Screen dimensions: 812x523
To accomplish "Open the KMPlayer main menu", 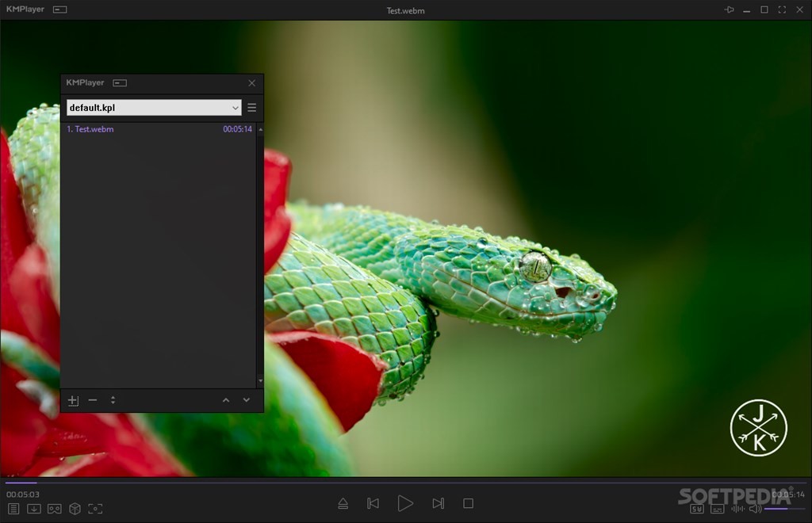I will (26, 9).
